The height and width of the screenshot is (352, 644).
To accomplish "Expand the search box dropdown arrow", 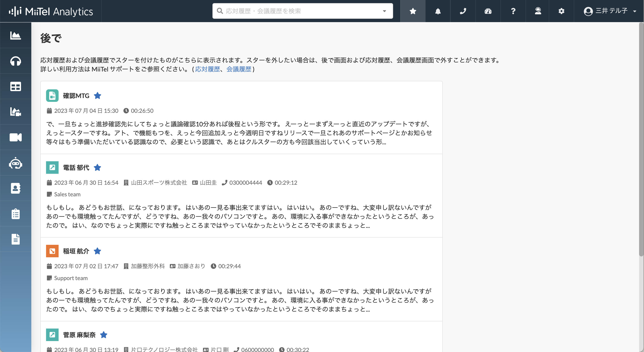I will (x=385, y=11).
